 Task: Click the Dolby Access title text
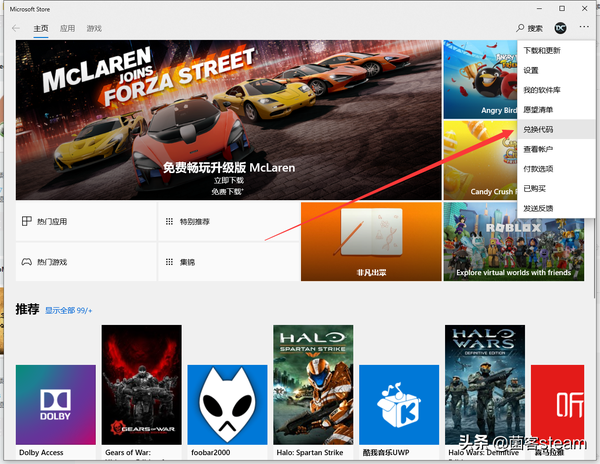click(41, 453)
